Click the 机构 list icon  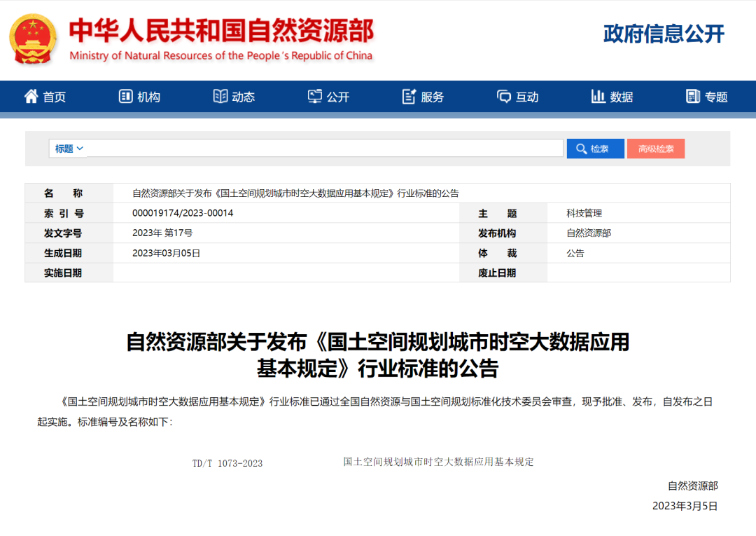point(126,97)
